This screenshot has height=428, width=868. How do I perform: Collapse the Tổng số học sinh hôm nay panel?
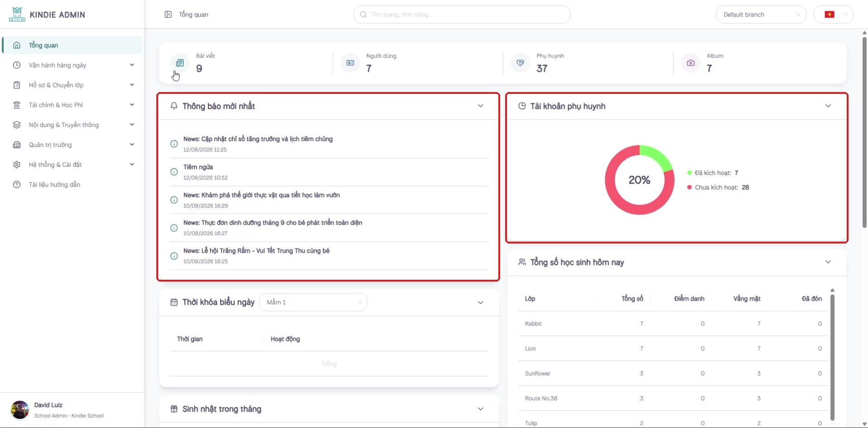tap(828, 262)
